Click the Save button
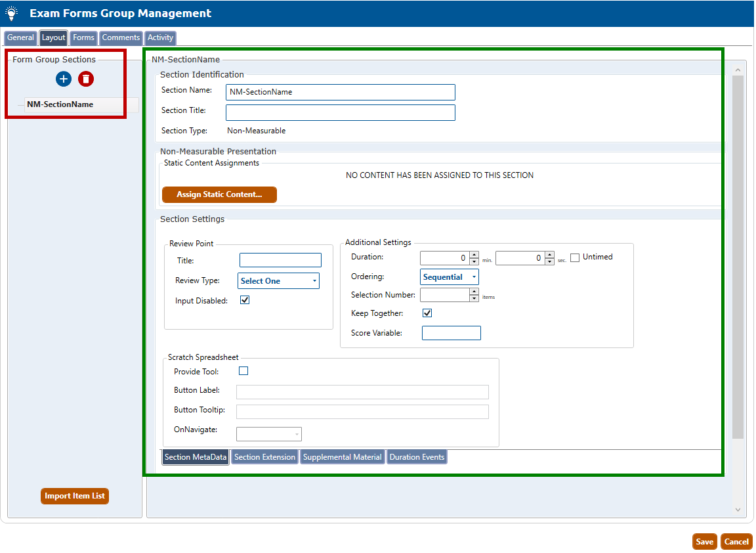 [704, 542]
